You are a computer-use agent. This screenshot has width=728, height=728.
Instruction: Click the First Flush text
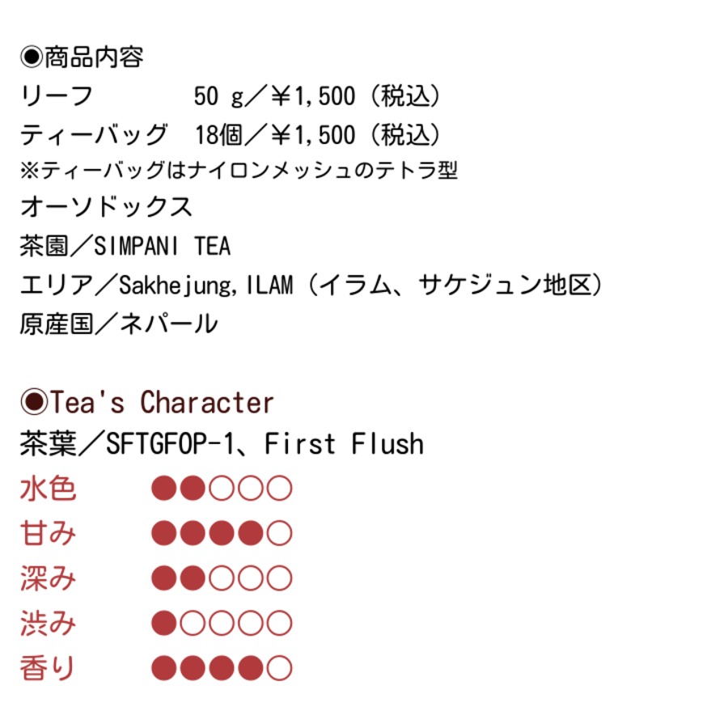tap(344, 444)
